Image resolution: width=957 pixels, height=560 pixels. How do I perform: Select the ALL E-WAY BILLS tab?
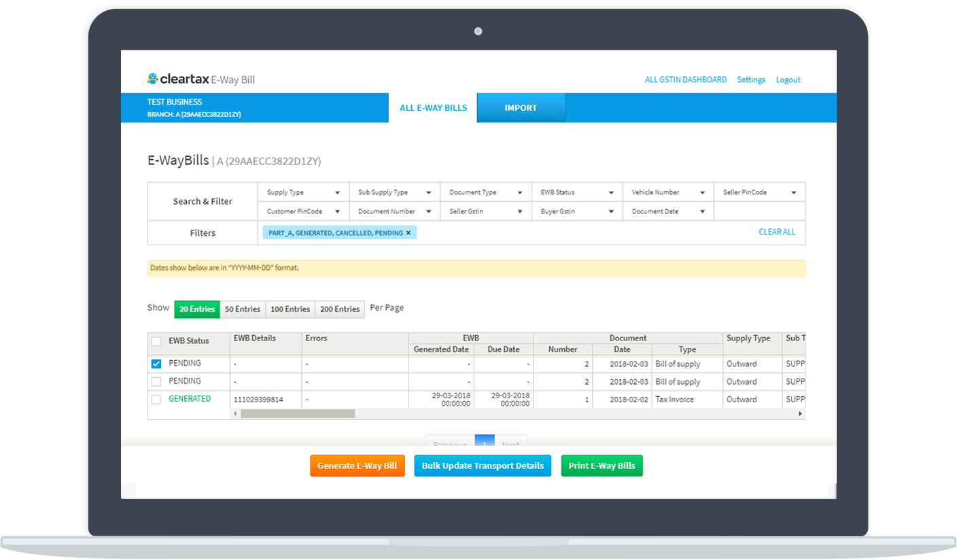pos(433,107)
